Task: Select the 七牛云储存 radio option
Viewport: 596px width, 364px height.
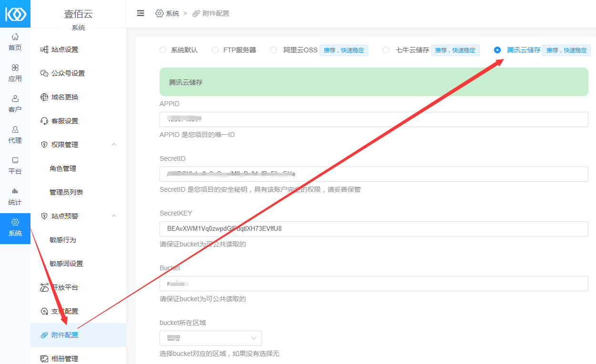Action: [x=386, y=50]
